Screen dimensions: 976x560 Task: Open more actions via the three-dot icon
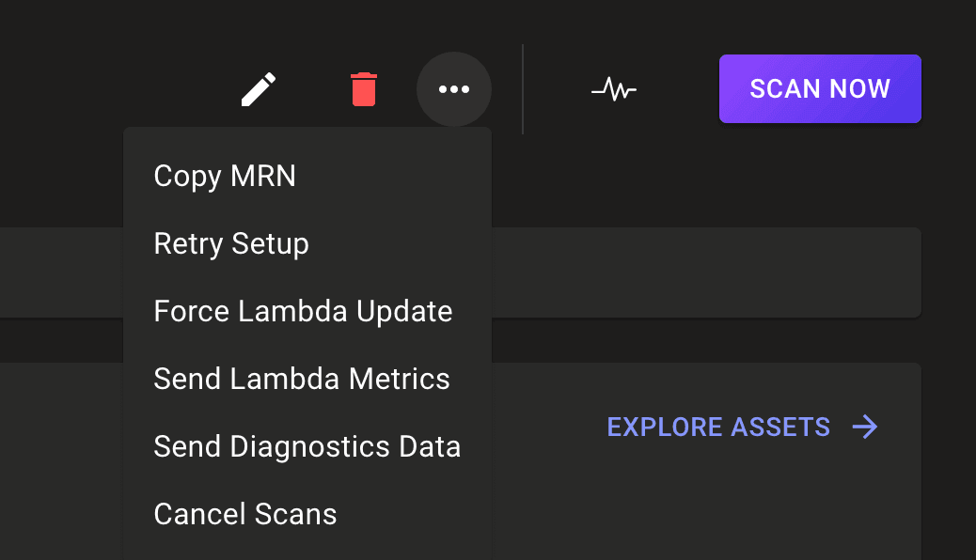pos(454,88)
